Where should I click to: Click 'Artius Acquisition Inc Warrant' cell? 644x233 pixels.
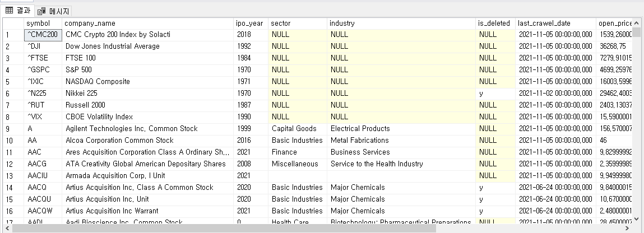pyautogui.click(x=148, y=211)
